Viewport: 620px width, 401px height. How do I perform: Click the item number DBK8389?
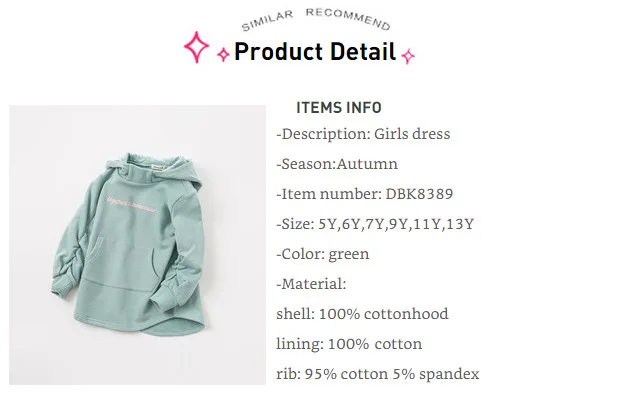click(419, 194)
